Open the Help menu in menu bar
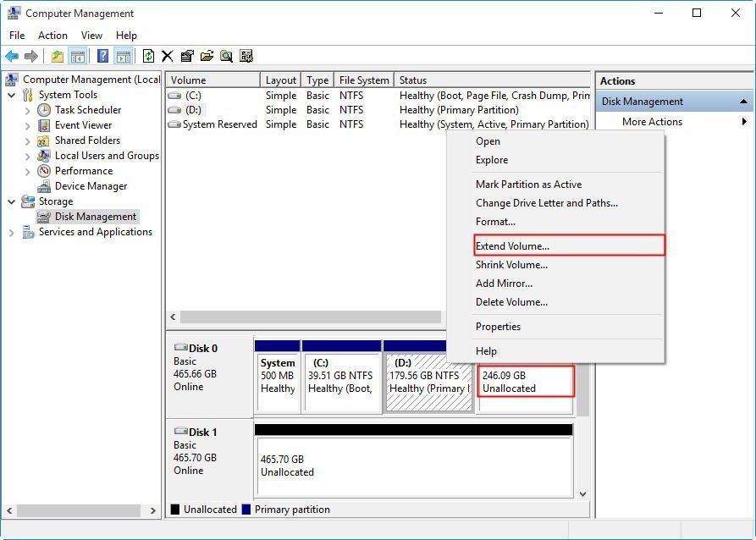This screenshot has width=756, height=540. 126,36
